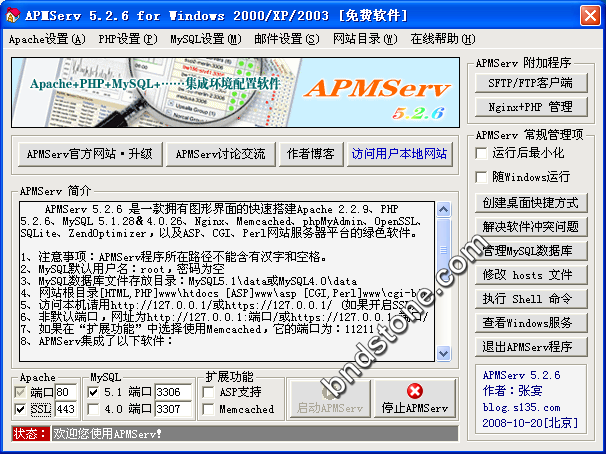Click the 简介 scrollbar up arrow
The width and height of the screenshot is (606, 454).
coord(443,210)
